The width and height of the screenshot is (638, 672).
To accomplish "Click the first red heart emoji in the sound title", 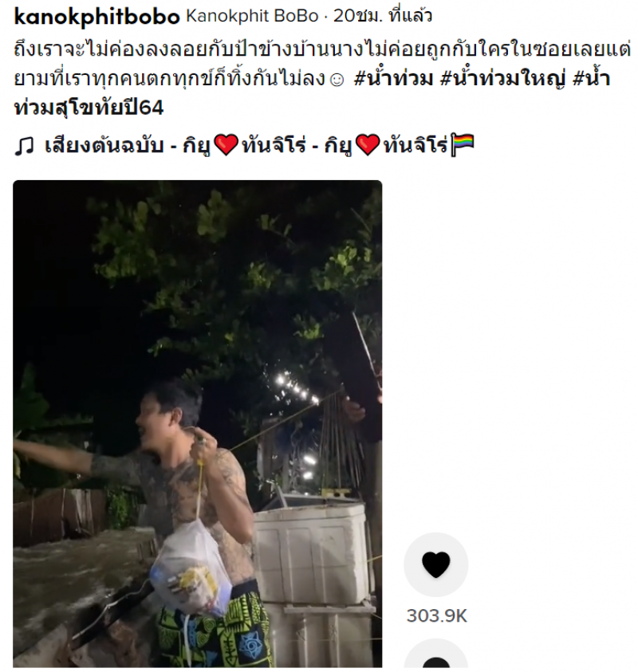I will click(226, 145).
